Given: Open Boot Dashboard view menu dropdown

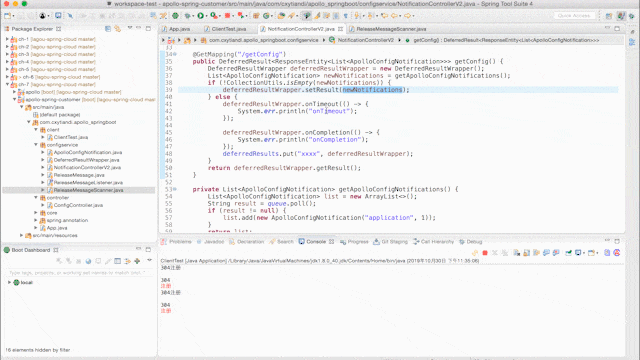Looking at the screenshot, I should coord(149,260).
